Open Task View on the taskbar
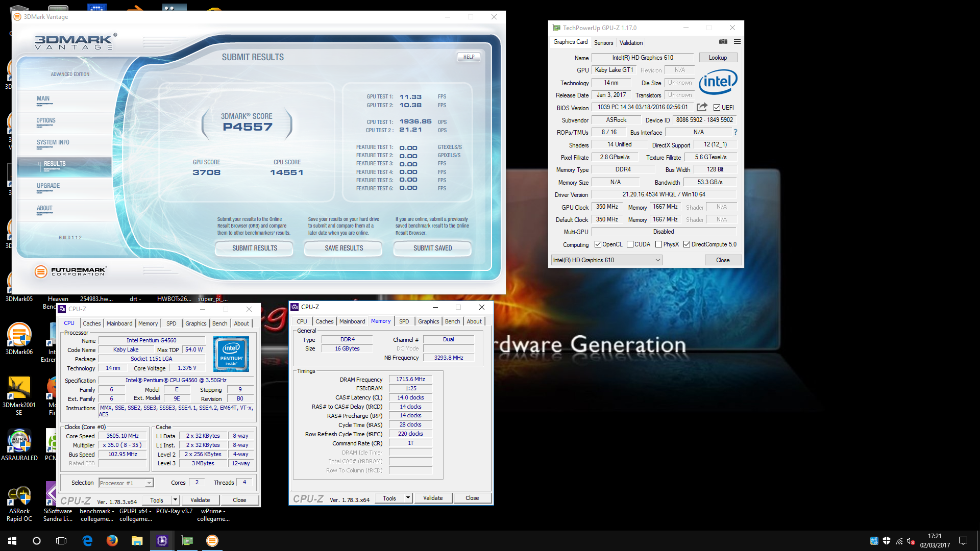Viewport: 980px width, 551px height. tap(61, 541)
